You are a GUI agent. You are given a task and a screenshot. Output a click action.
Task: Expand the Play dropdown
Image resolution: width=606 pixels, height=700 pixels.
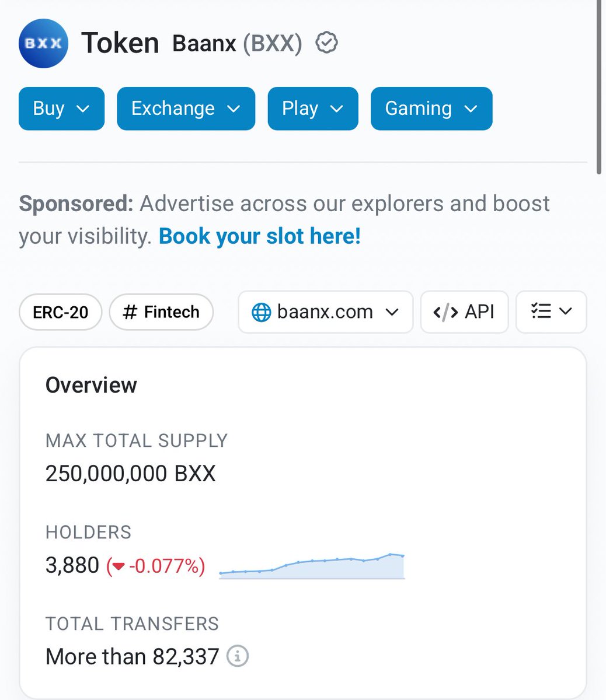[x=313, y=108]
